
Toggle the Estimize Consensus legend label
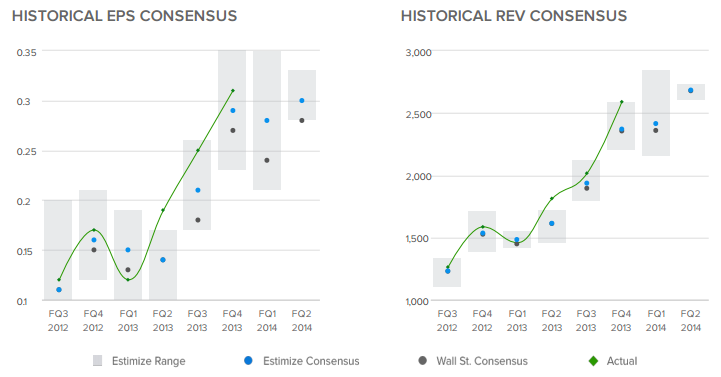[311, 361]
